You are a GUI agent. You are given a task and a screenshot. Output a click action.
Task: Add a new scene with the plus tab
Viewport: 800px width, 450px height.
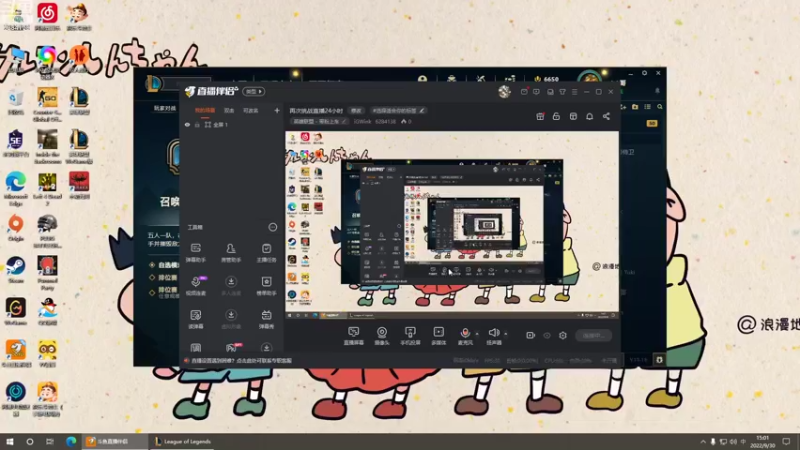click(x=277, y=111)
